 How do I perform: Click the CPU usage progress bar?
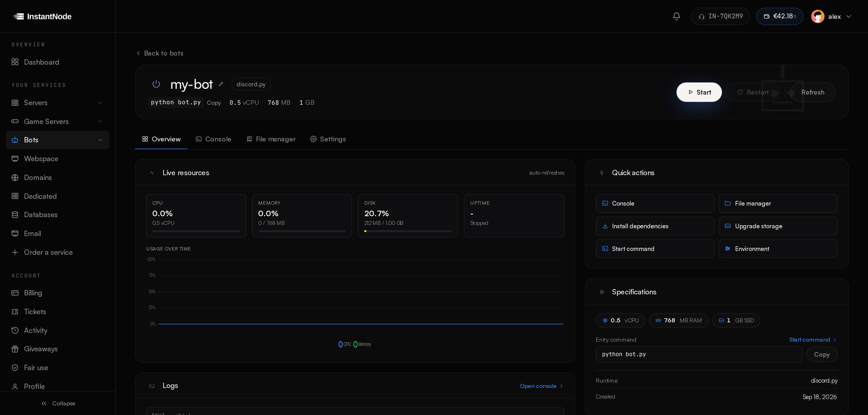pyautogui.click(x=196, y=231)
